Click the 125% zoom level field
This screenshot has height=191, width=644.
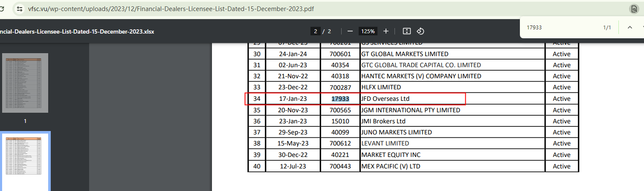pyautogui.click(x=368, y=31)
